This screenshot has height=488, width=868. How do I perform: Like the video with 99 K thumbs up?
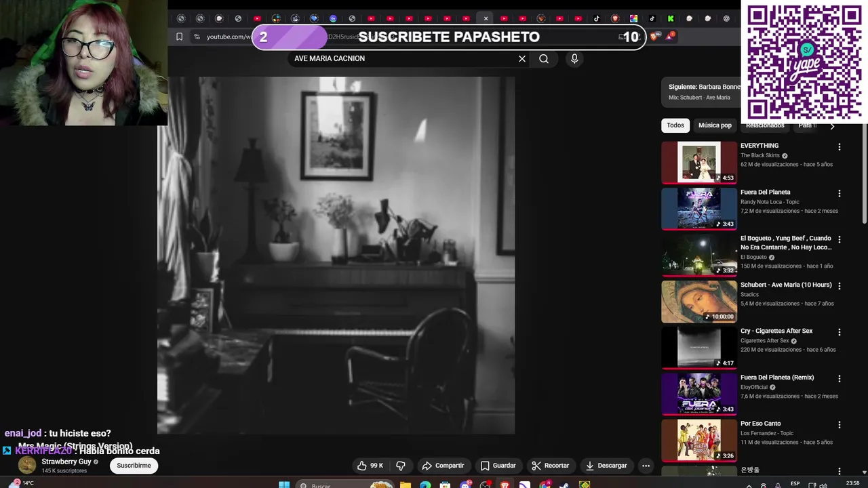click(x=371, y=466)
